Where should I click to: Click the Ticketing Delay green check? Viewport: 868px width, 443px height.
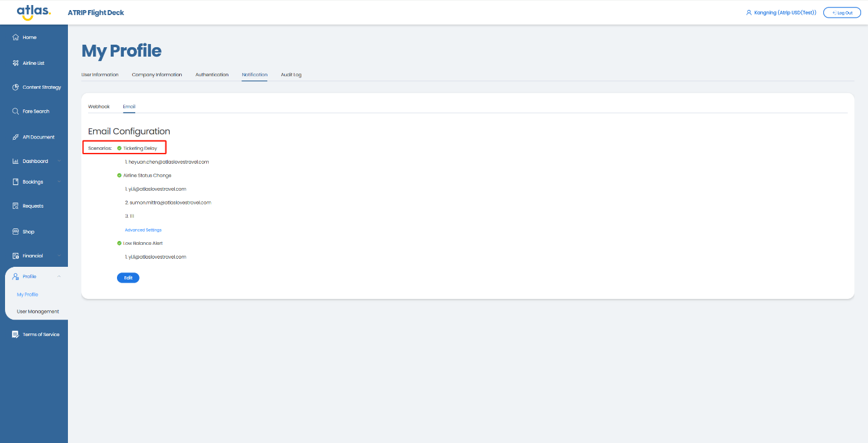[120, 149]
